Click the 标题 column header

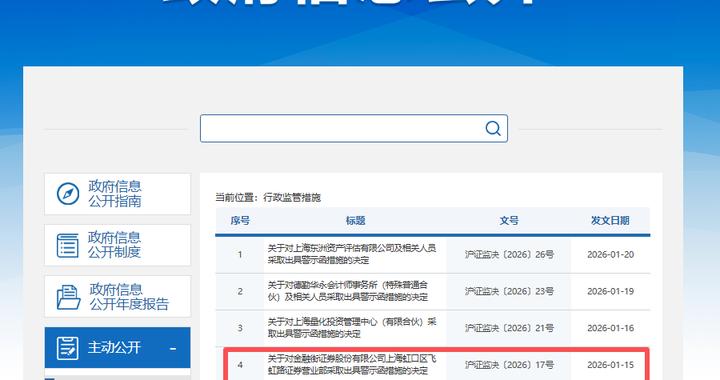[x=355, y=221]
